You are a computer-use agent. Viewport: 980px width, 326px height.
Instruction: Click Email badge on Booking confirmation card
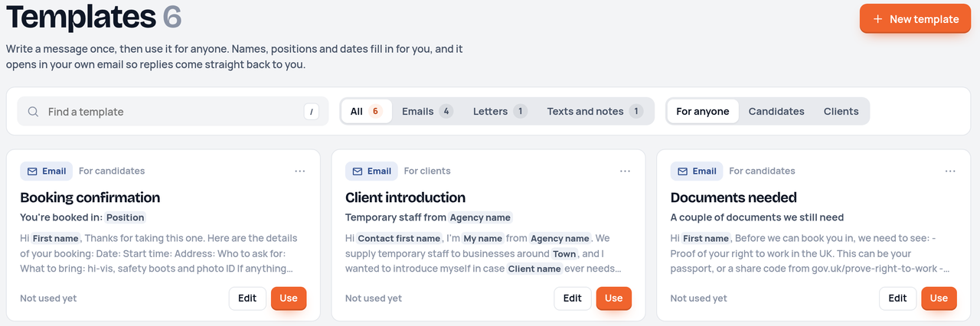(x=46, y=171)
